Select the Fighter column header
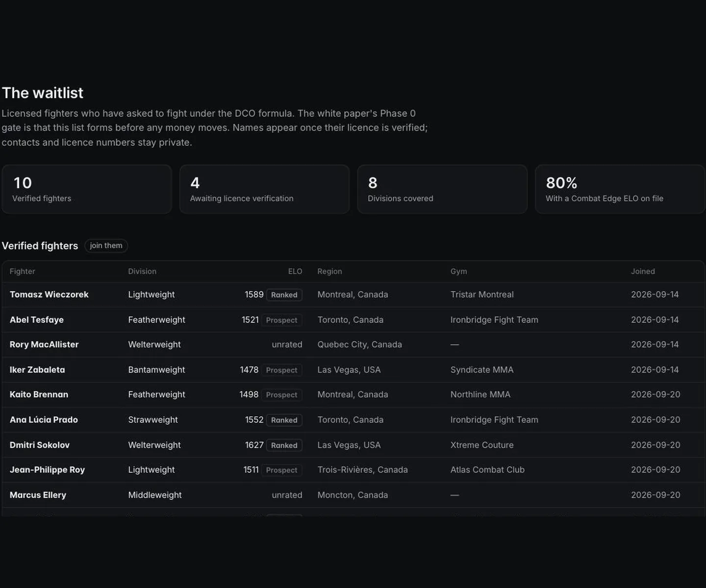The height and width of the screenshot is (588, 706). pos(23,271)
